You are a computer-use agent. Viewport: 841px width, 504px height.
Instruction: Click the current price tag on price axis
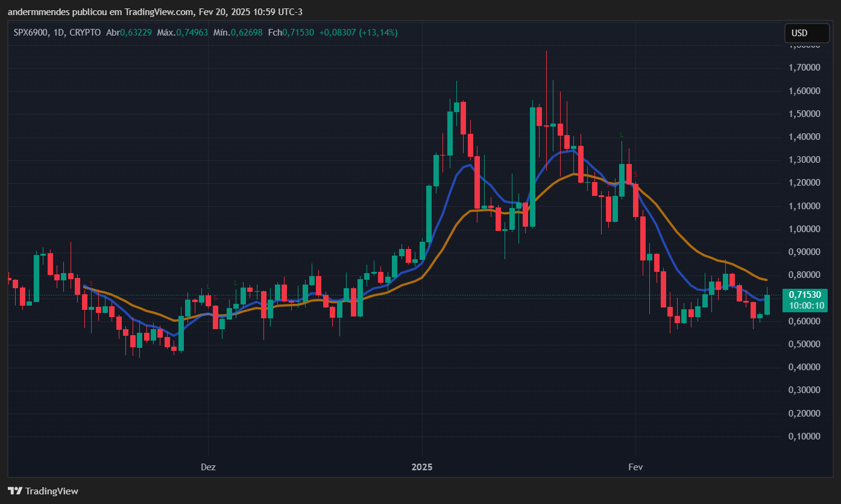coord(806,300)
